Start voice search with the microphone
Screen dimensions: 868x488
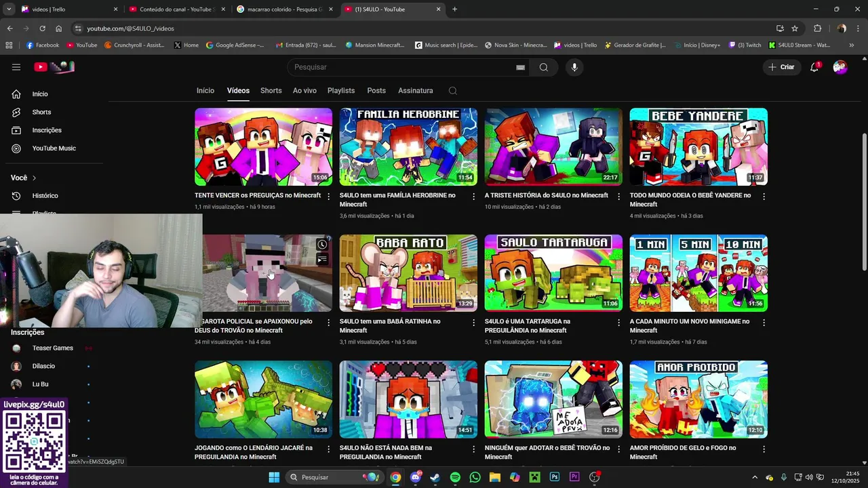pyautogui.click(x=574, y=67)
